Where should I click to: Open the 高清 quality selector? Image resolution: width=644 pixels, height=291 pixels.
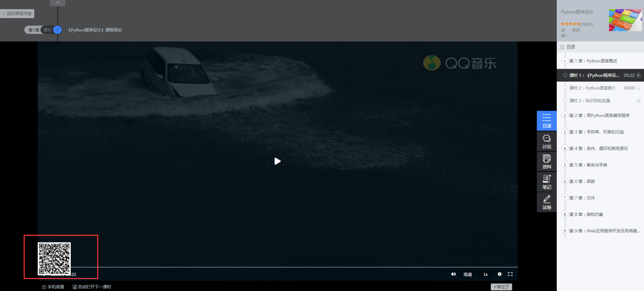pos(468,274)
